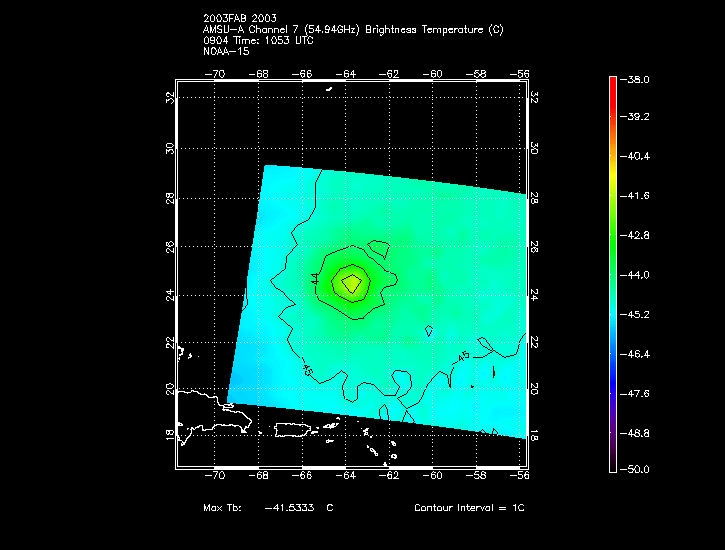Click the 0904 Time: 1053 UTC text
Image resolution: width=725 pixels, height=550 pixels.
pos(258,40)
